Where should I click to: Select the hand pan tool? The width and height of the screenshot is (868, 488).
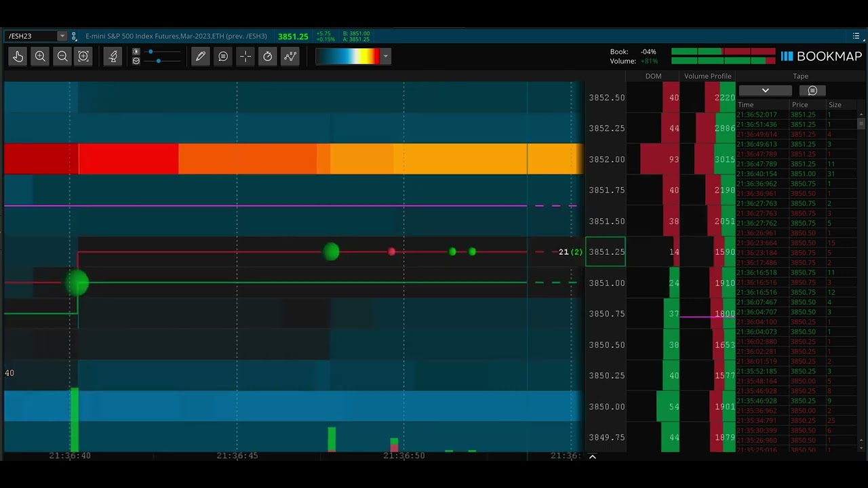(x=18, y=57)
